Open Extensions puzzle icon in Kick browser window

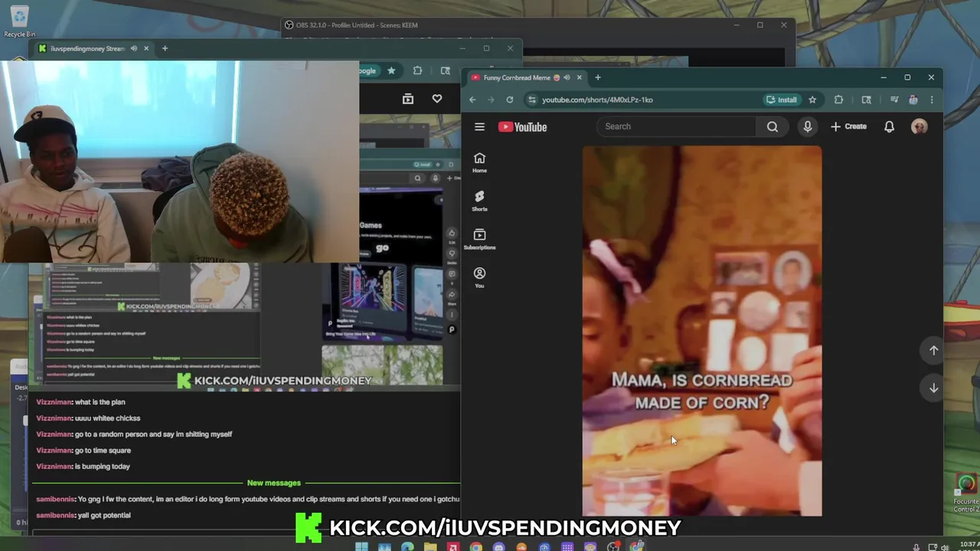[417, 70]
